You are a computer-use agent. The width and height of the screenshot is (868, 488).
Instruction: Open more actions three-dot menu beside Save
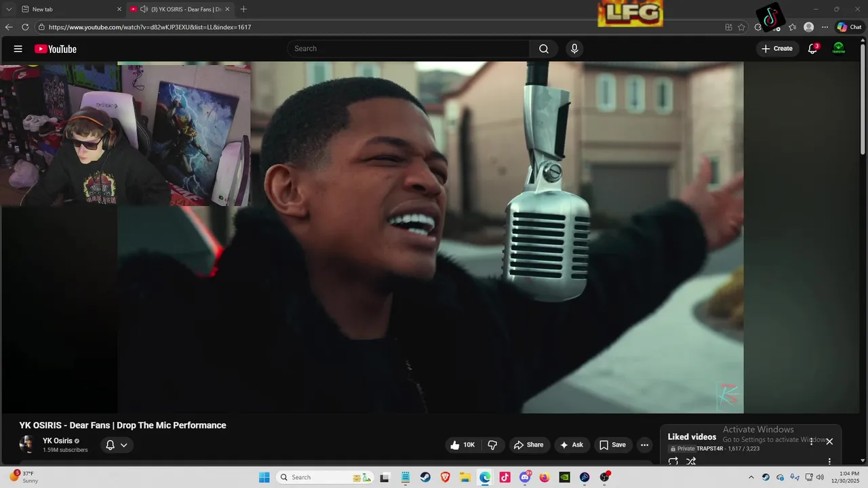tap(644, 445)
